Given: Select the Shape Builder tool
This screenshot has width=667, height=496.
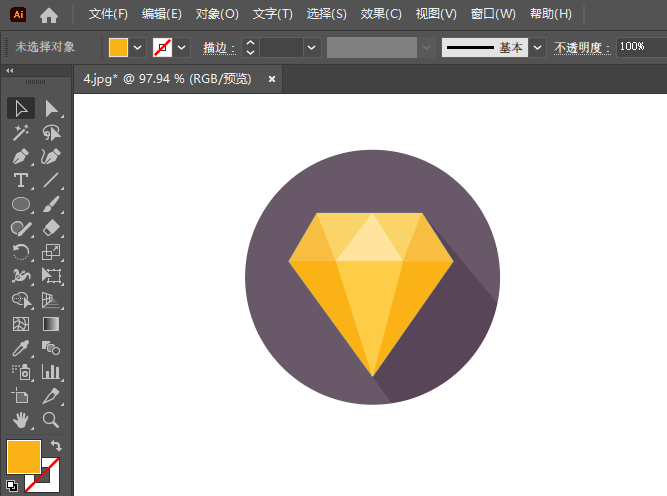Looking at the screenshot, I should click(21, 300).
